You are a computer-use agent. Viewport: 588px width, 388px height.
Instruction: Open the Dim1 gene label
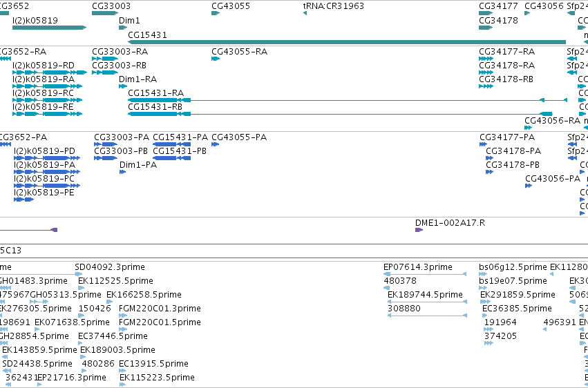[x=129, y=20]
